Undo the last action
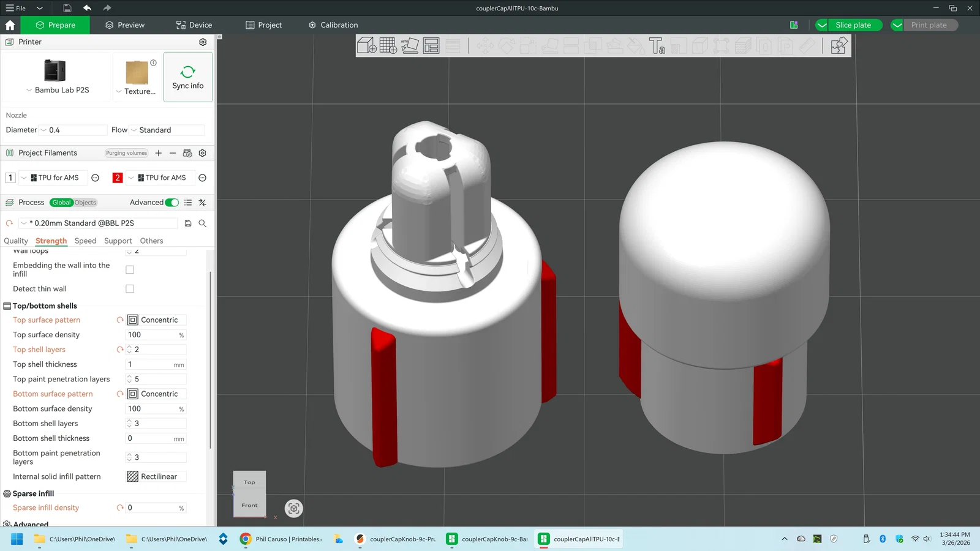The height and width of the screenshot is (551, 980). tap(87, 8)
